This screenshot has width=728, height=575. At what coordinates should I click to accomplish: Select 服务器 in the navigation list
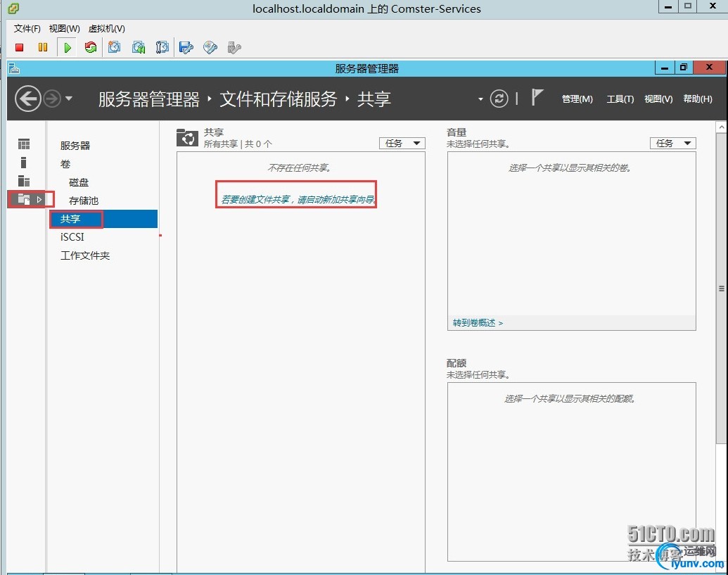pyautogui.click(x=75, y=146)
